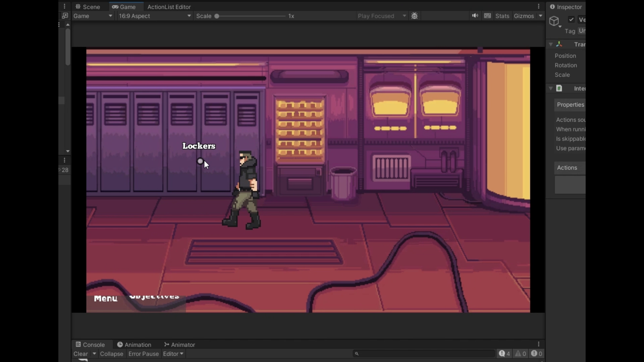Collapse the Transform component
Viewport: 644px width, 362px height.
tap(551, 44)
